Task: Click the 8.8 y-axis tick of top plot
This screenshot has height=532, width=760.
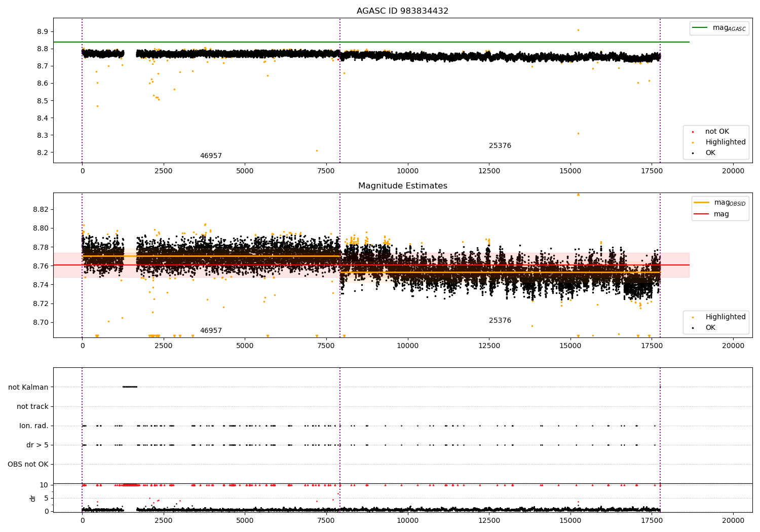Action: coord(43,49)
